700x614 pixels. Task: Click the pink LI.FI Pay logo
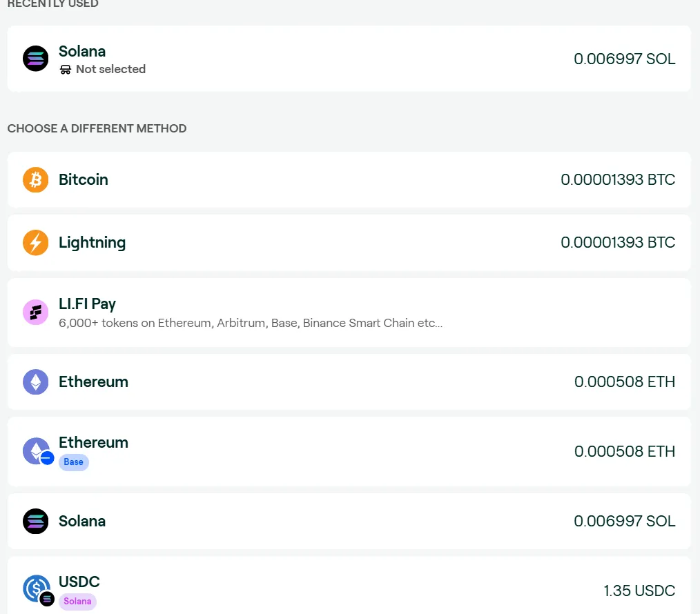pos(36,313)
